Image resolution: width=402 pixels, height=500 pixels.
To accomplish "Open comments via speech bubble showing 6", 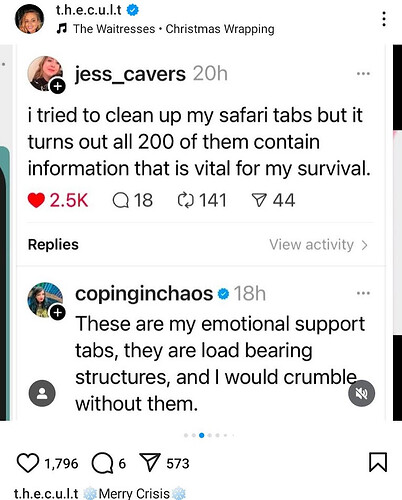I will click(102, 463).
